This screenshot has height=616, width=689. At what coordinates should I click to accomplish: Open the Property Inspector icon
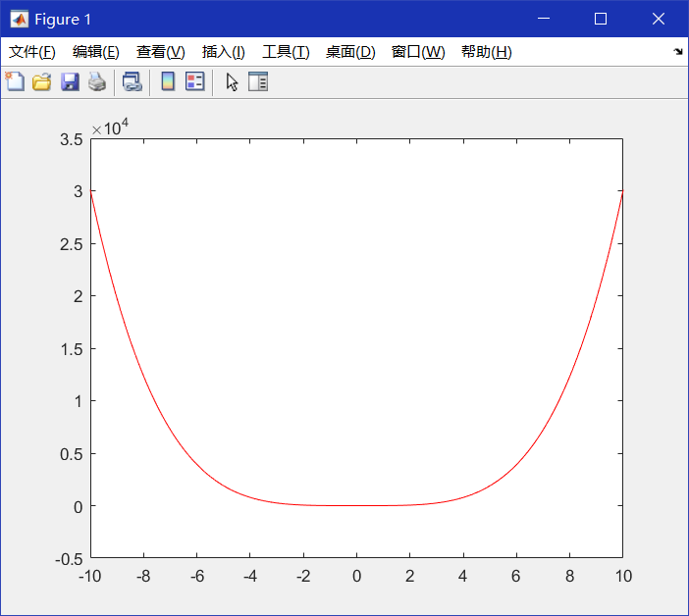258,81
